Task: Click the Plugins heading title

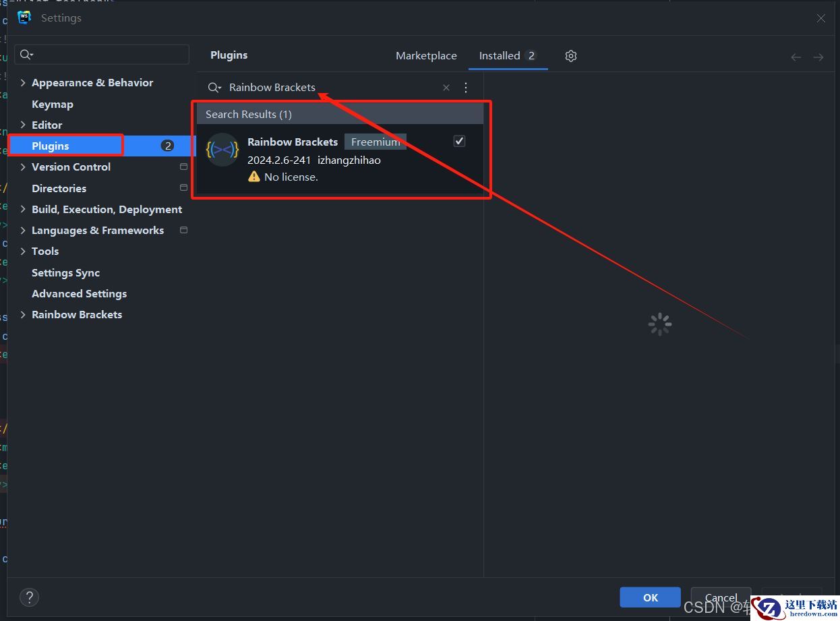Action: coord(229,55)
